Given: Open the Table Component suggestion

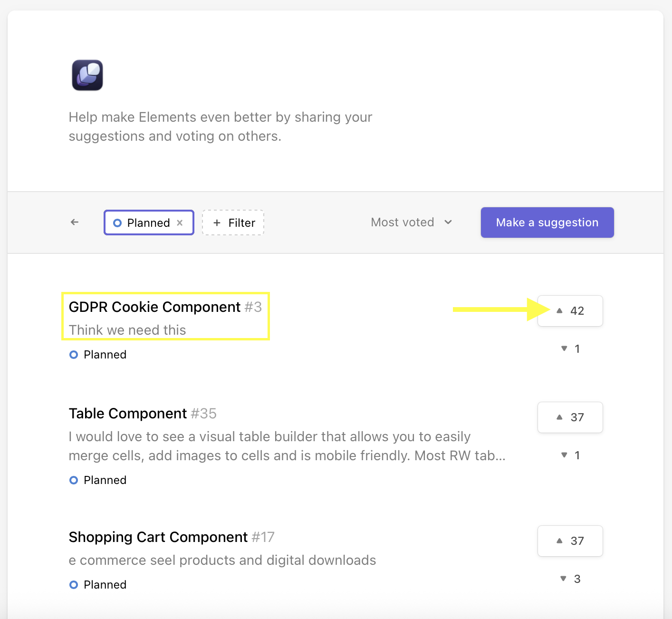Looking at the screenshot, I should [x=128, y=414].
